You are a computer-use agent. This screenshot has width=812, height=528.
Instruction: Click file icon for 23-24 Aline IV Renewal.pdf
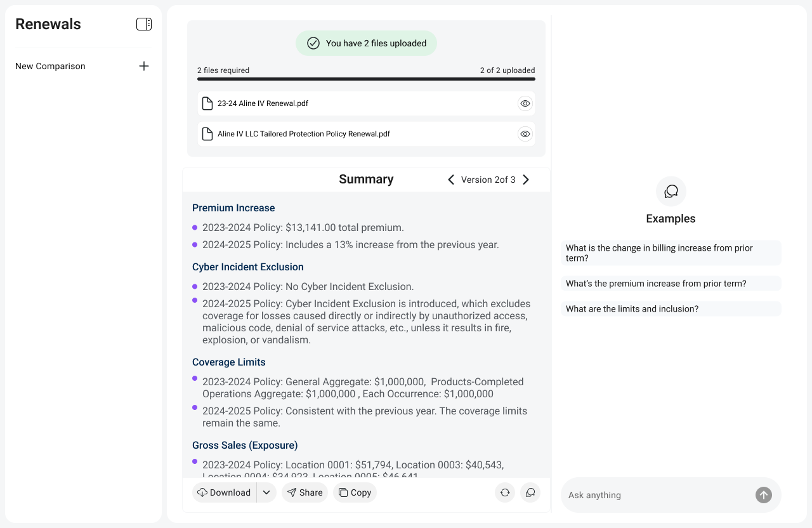(x=207, y=103)
